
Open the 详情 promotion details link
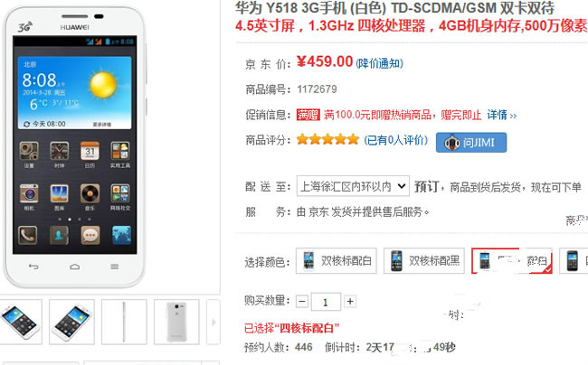click(x=502, y=115)
